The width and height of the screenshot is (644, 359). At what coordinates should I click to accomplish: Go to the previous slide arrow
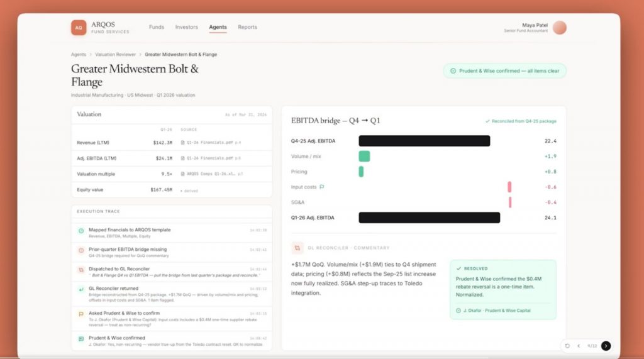579,346
